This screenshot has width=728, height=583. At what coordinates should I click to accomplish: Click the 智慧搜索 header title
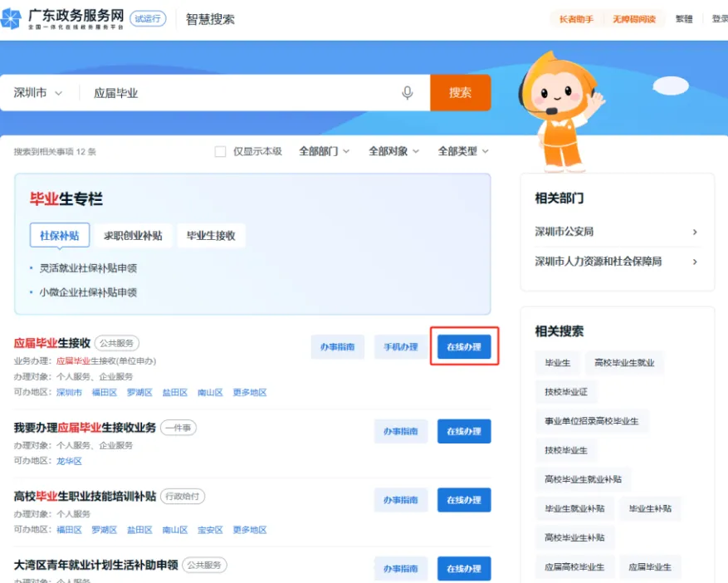click(210, 19)
